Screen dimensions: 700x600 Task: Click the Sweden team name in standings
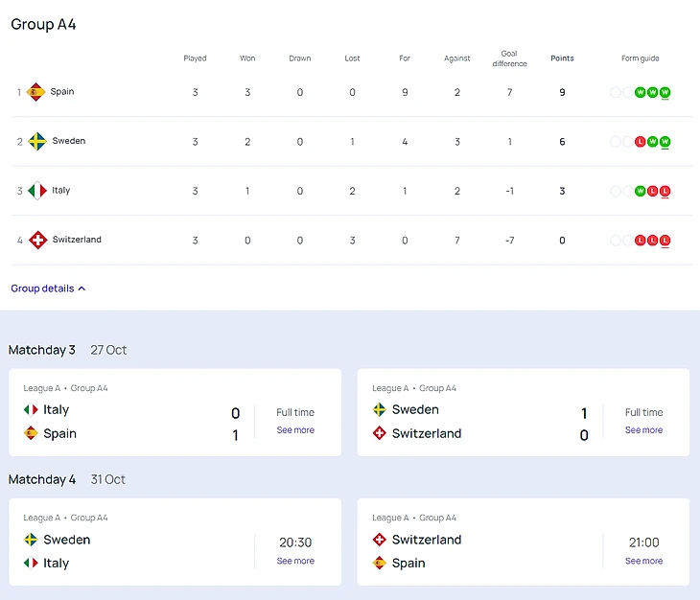tap(68, 141)
